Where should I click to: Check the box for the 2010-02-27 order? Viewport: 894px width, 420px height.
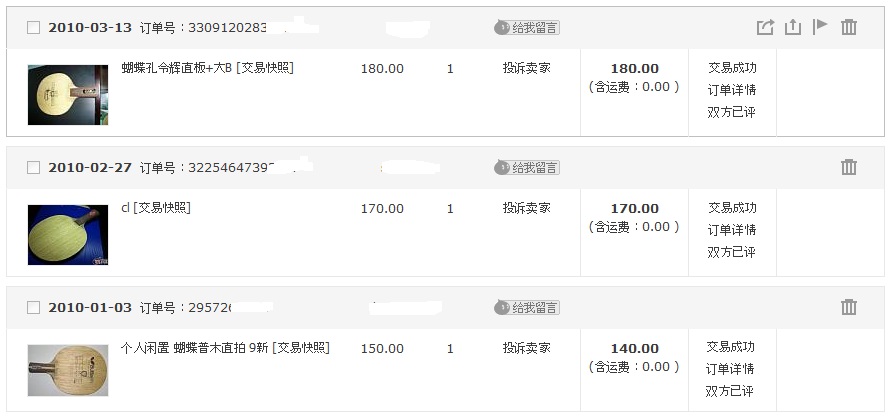[x=34, y=168]
